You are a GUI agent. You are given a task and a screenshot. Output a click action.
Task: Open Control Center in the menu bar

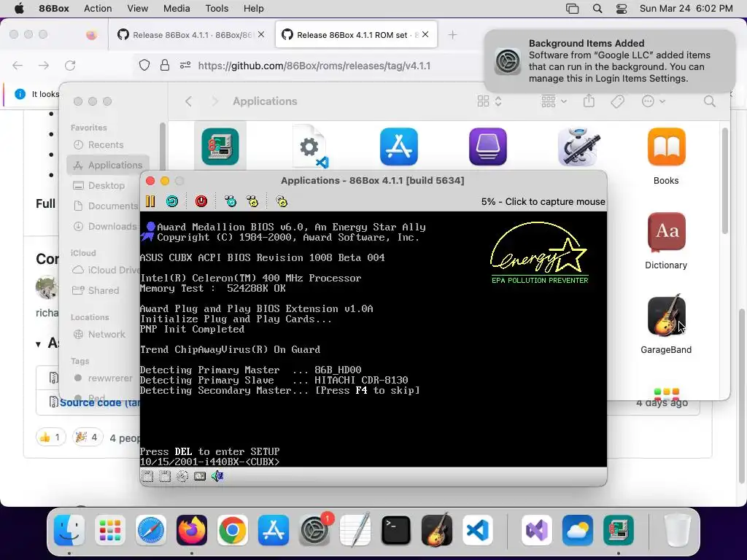point(622,9)
